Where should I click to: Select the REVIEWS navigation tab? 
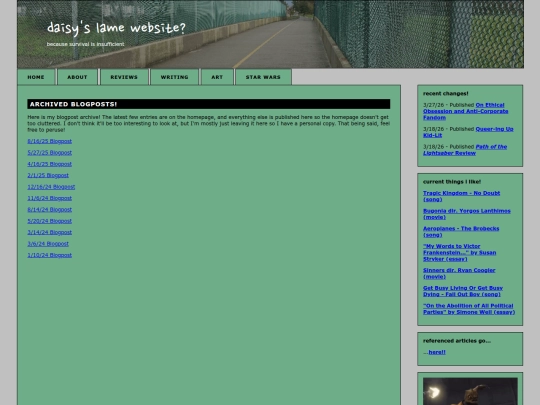(124, 77)
